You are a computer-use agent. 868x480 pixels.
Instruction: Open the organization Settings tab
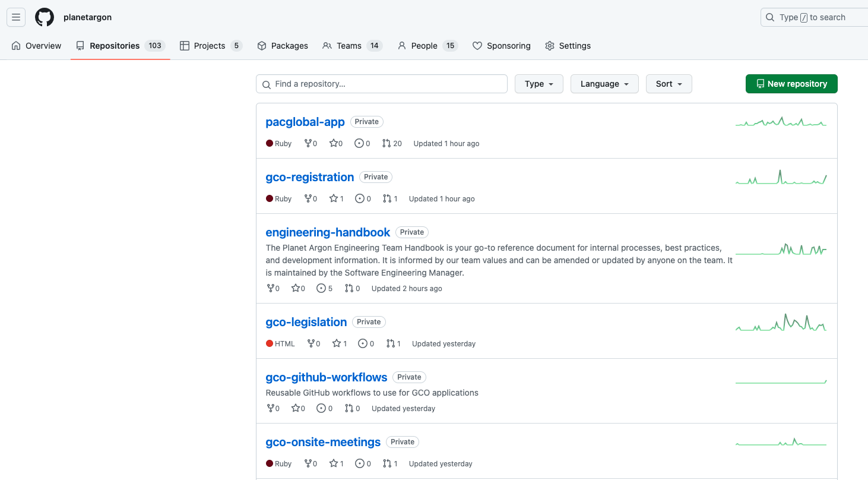(x=568, y=46)
